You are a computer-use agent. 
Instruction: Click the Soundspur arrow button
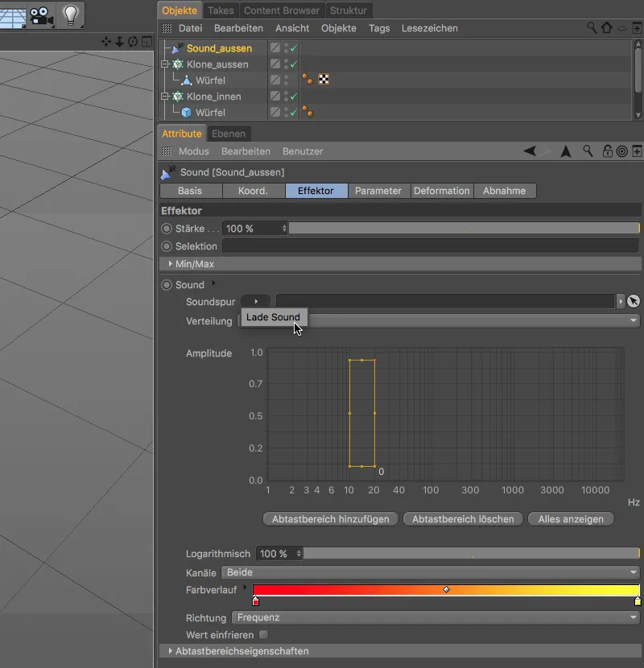(256, 301)
